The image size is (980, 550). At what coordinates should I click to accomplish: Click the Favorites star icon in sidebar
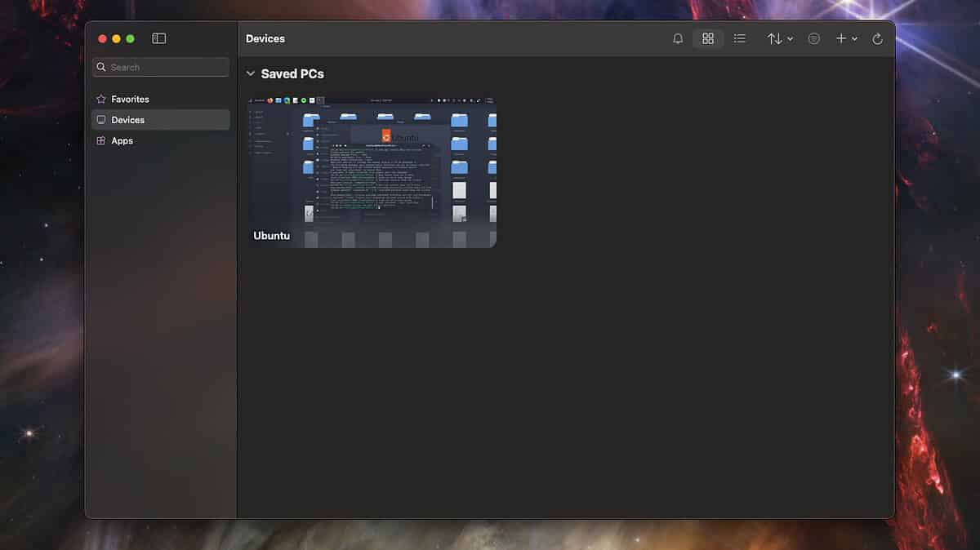(101, 99)
